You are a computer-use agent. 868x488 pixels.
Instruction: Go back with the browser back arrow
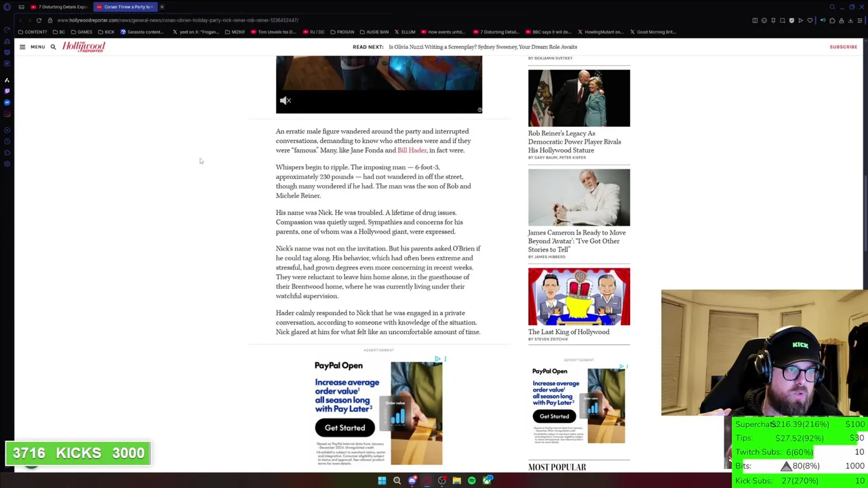click(x=20, y=20)
